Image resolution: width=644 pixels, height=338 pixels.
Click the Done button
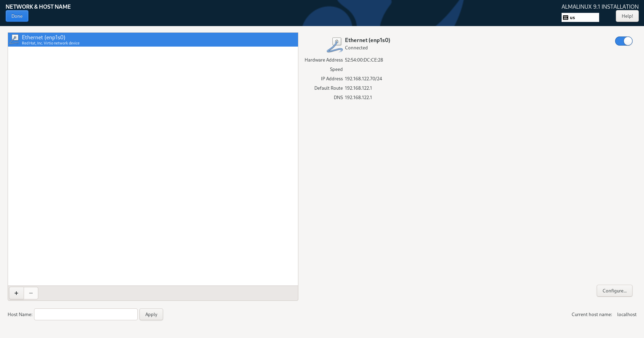17,16
